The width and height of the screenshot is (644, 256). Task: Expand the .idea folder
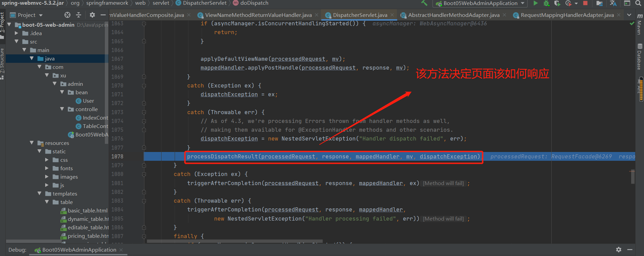(16, 33)
